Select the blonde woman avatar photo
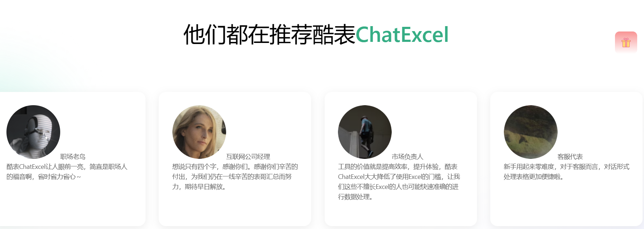This screenshot has width=644, height=229. (199, 132)
